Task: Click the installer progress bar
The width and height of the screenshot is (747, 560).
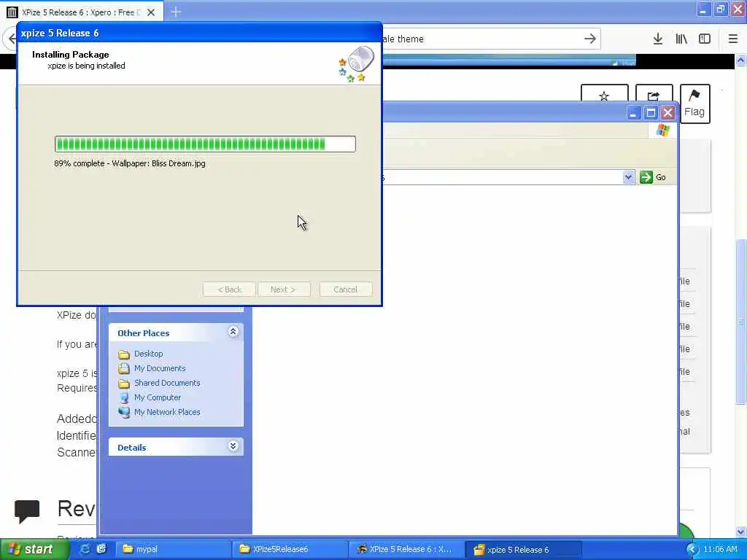Action: point(205,144)
